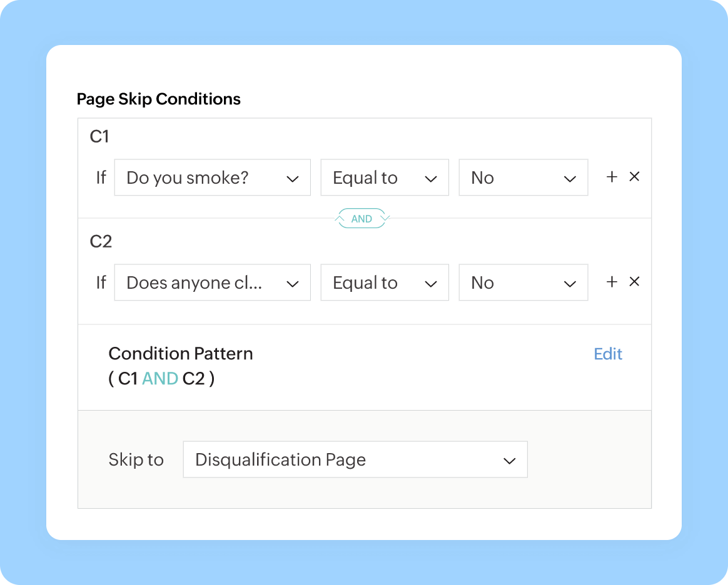728x585 pixels.
Task: Click the AND keyword in condition pattern
Action: click(x=160, y=379)
